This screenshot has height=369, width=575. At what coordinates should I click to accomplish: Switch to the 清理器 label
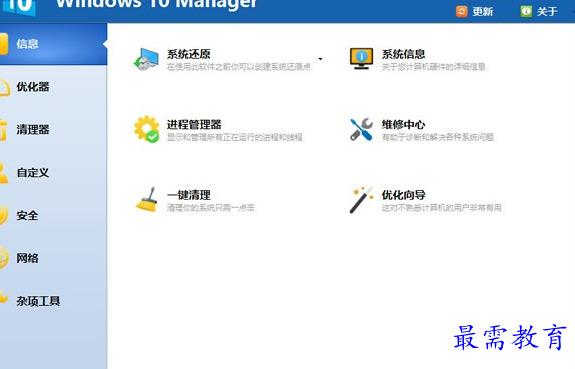click(33, 129)
